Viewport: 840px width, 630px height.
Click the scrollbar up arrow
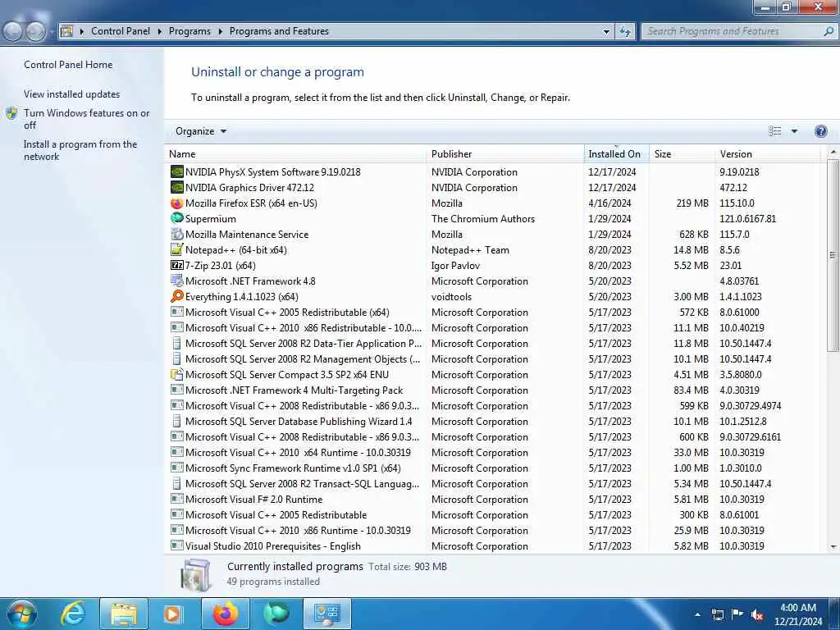pos(833,152)
